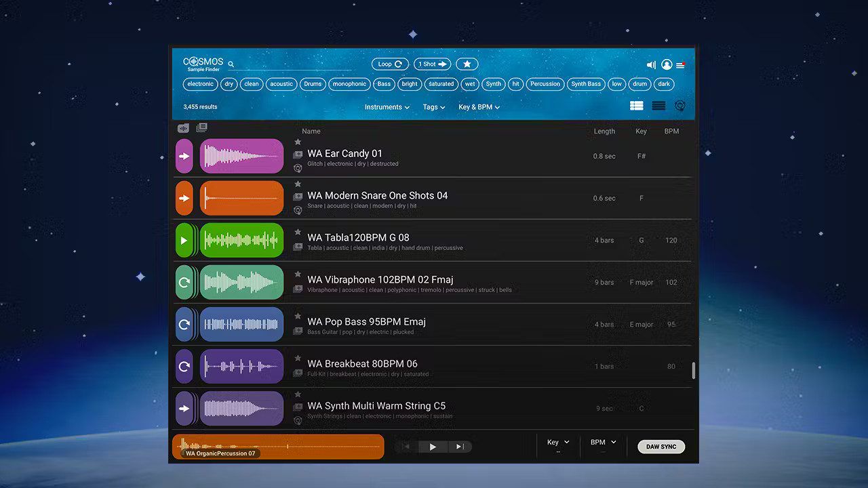Open the user account profile icon
868x488 pixels.
click(667, 65)
